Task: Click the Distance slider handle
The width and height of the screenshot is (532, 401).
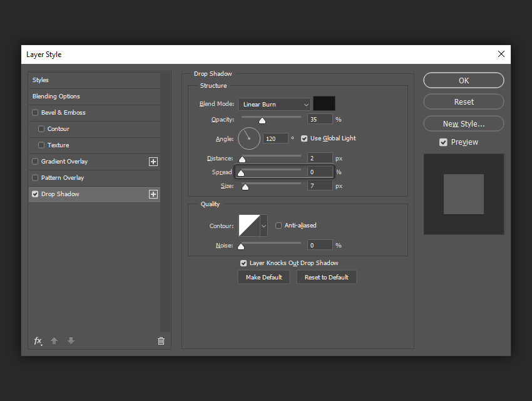Action: click(242, 159)
